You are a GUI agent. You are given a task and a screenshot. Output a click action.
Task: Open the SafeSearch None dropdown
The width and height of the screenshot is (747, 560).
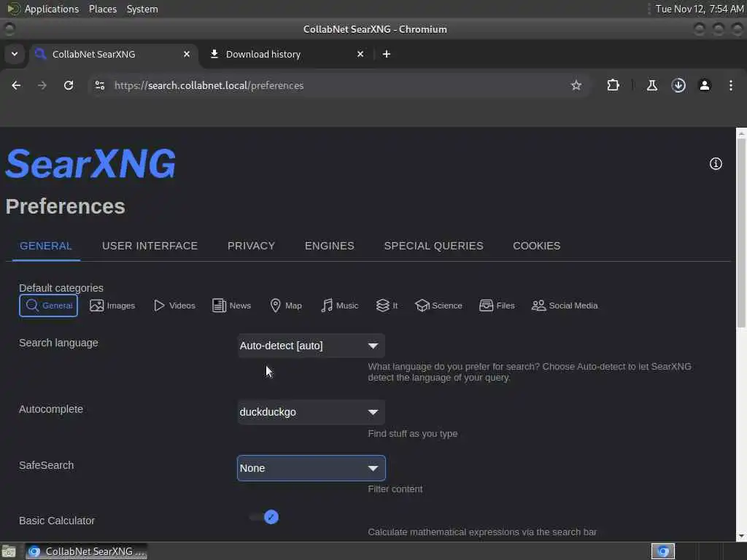[311, 468]
